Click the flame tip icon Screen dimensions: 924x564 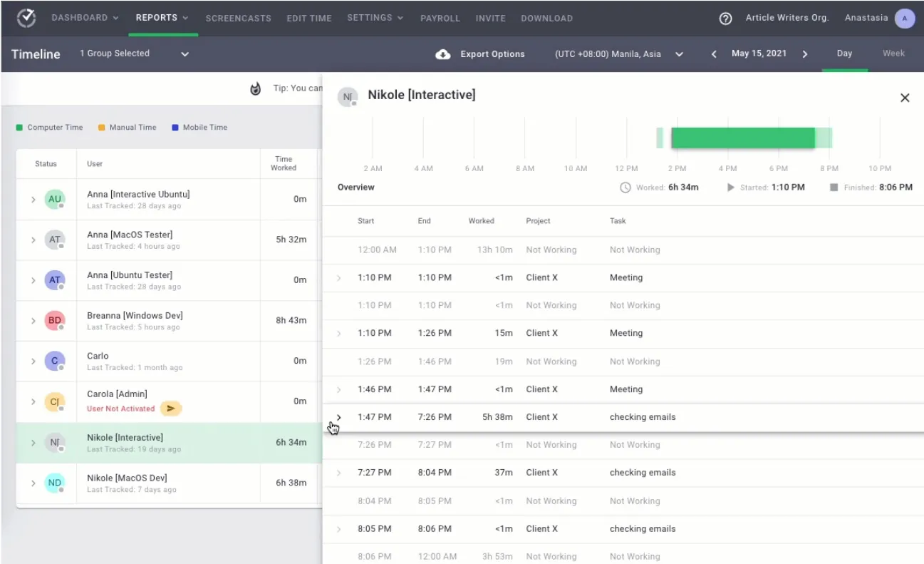(x=256, y=88)
